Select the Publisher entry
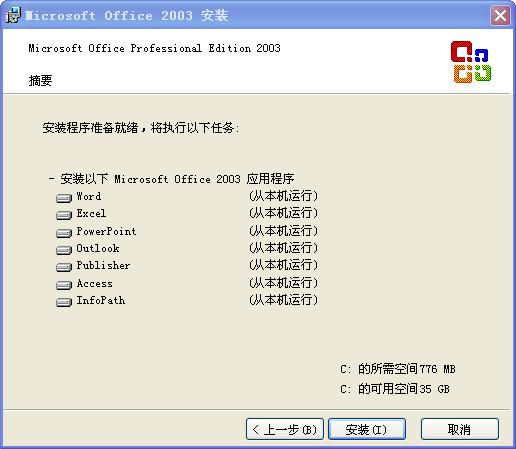Viewport: 516px width, 449px height. (103, 265)
